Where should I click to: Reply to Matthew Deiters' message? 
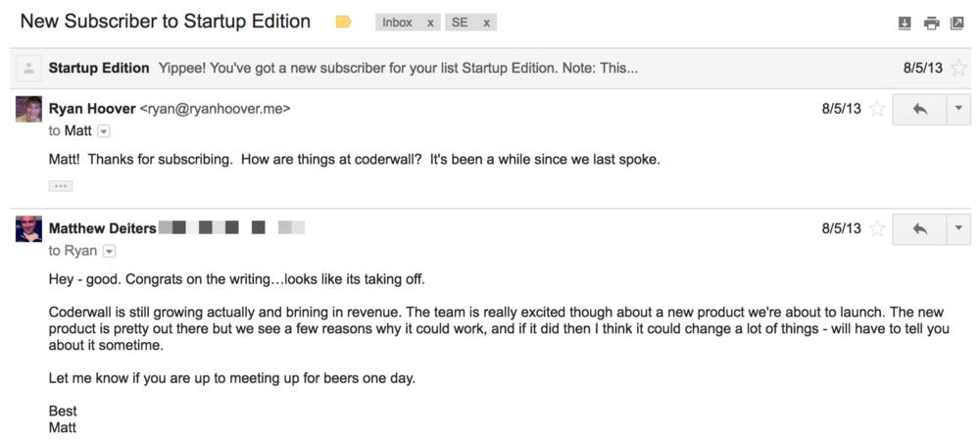[x=919, y=228]
